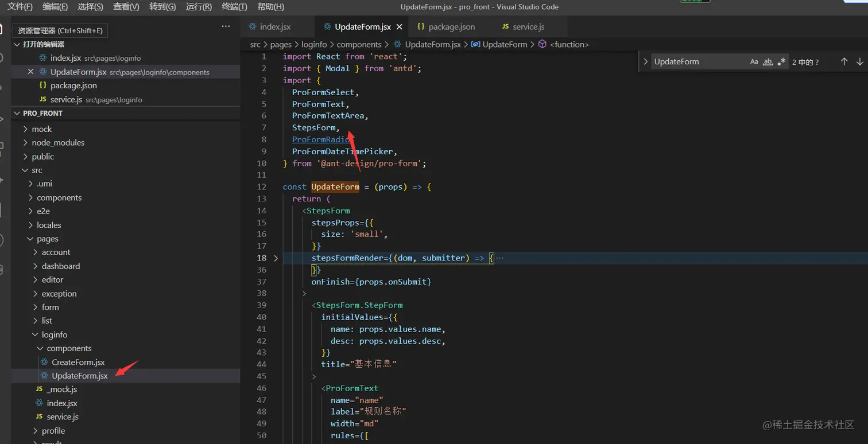Click breadcrumb segment 'pages'
Image resolution: width=868 pixels, height=444 pixels.
281,44
